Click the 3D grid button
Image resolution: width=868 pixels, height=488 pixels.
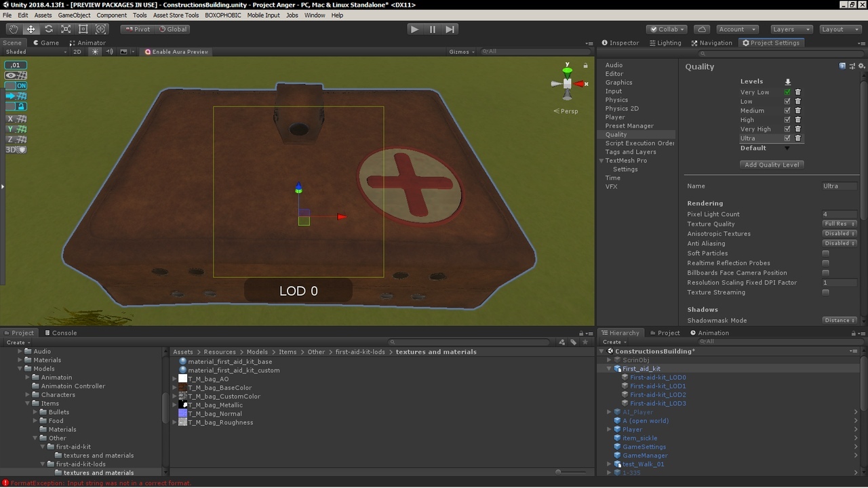click(x=16, y=150)
